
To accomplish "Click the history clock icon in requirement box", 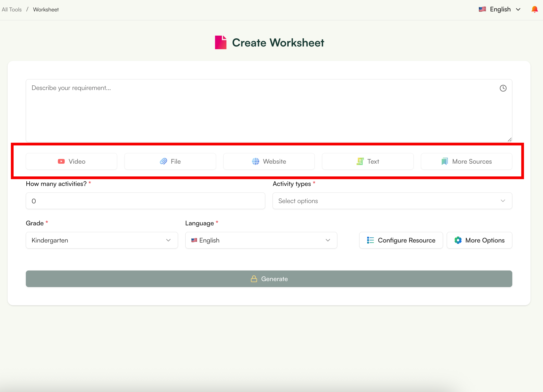I will point(503,88).
